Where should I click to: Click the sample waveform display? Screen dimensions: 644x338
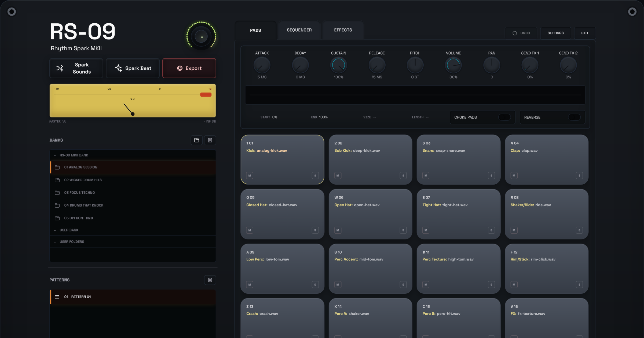(415, 95)
